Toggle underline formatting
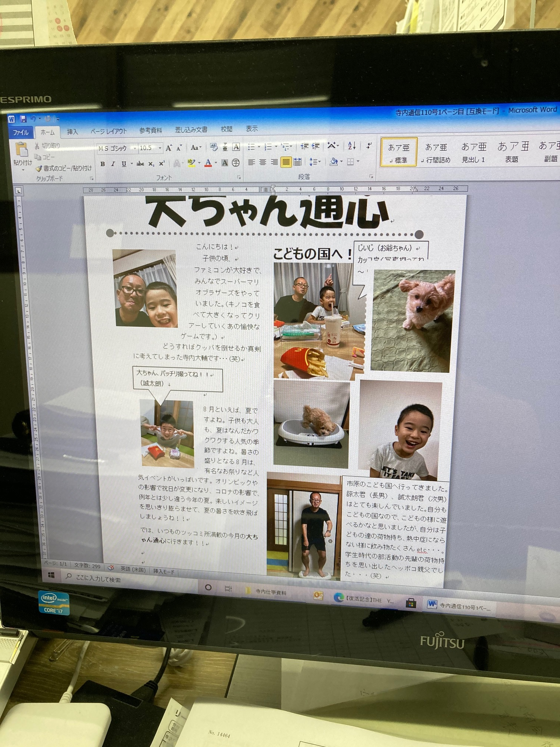This screenshot has height=747, width=560. pos(124,164)
